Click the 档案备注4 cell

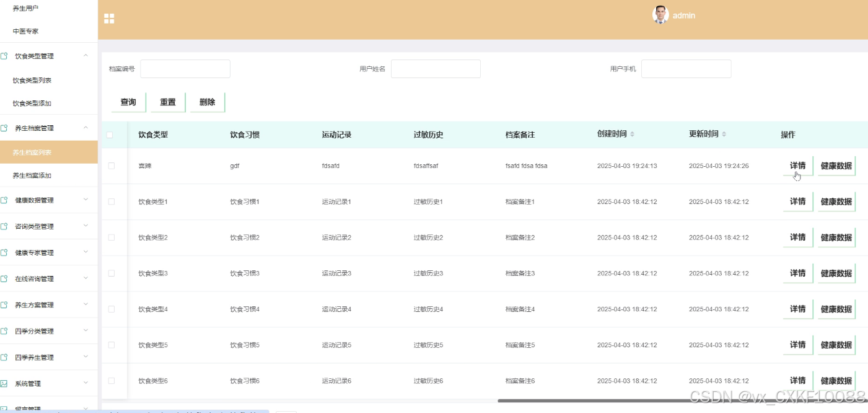(x=520, y=309)
